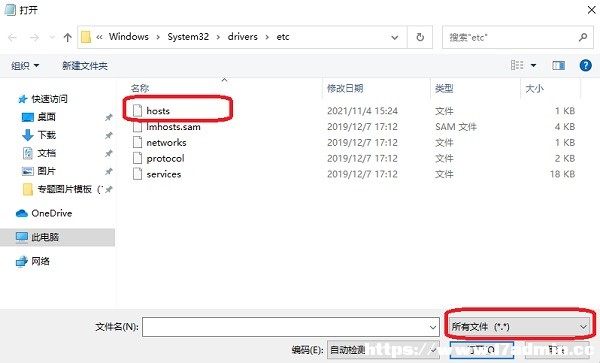Open 快速访问 in sidebar
The height and width of the screenshot is (363, 600).
(49, 99)
